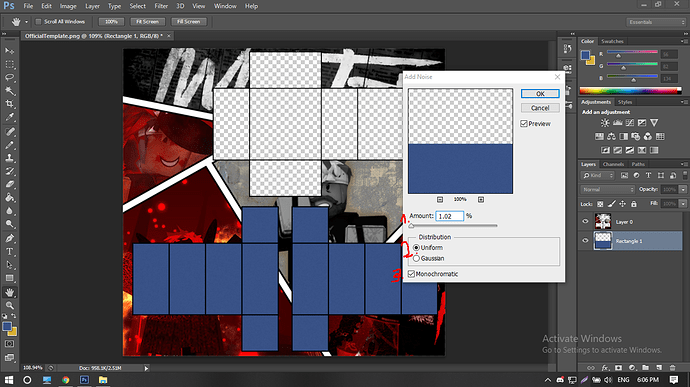
Task: Open the Filter menu
Action: click(161, 6)
